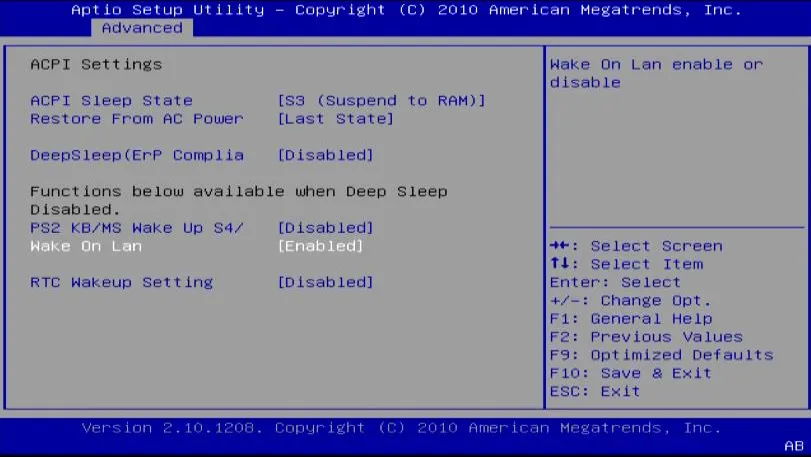
Task: Open ACPI Sleep State S3 options
Action: (x=381, y=101)
